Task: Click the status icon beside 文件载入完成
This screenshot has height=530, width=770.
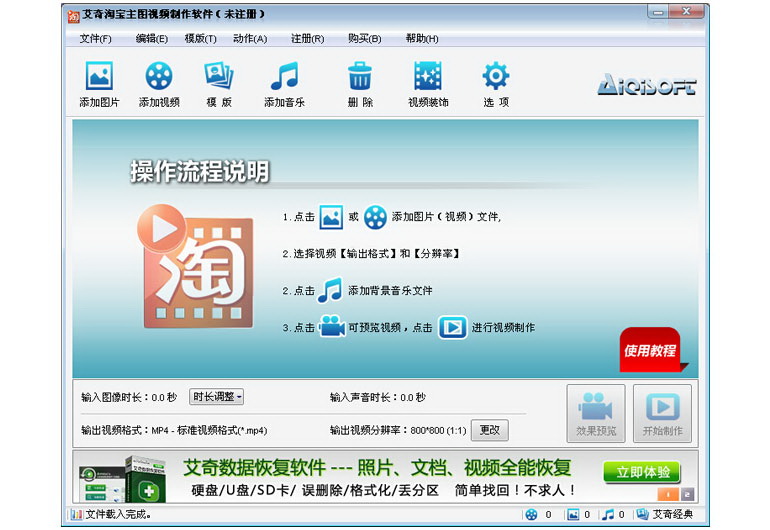Action: [x=76, y=514]
